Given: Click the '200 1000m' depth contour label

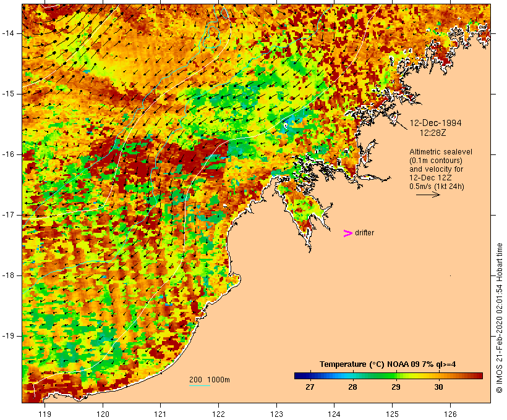Looking at the screenshot, I should click(x=210, y=380).
